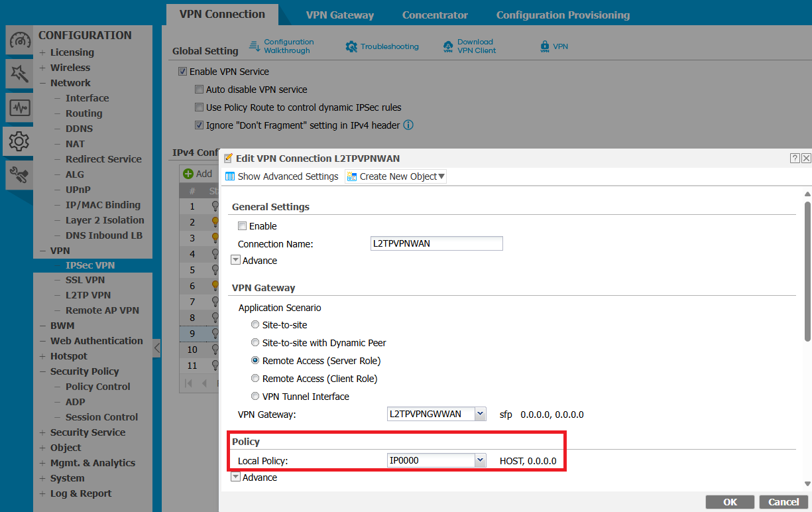Click the VPN lock icon
Viewport: 812px width, 512px height.
pos(545,46)
